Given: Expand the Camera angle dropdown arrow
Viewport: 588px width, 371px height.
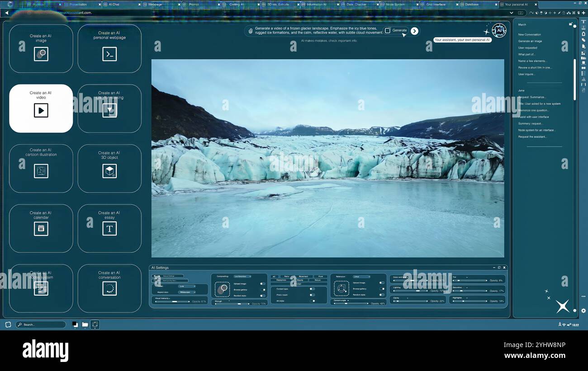Looking at the screenshot, I should 348,301.
